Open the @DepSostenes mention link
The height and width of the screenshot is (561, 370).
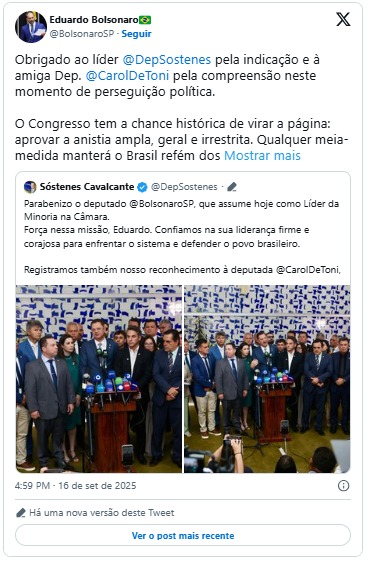pos(167,60)
